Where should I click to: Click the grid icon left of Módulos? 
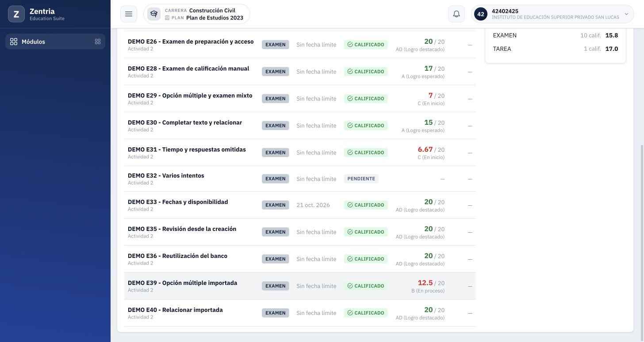click(14, 42)
